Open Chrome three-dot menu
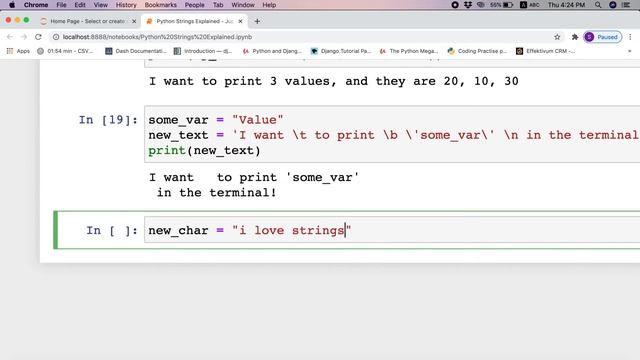This screenshot has height=360, width=640. pos(630,37)
